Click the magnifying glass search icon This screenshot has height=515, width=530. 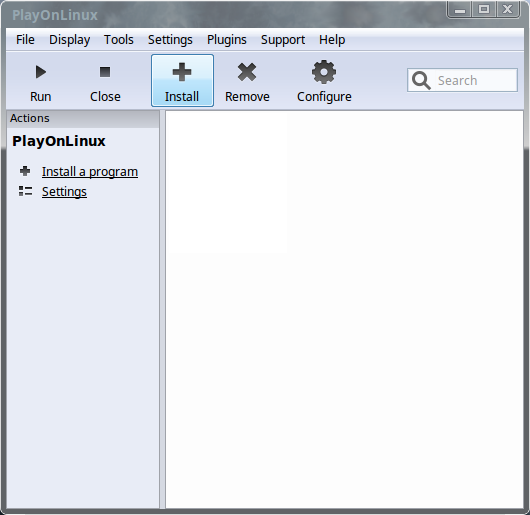pos(421,80)
